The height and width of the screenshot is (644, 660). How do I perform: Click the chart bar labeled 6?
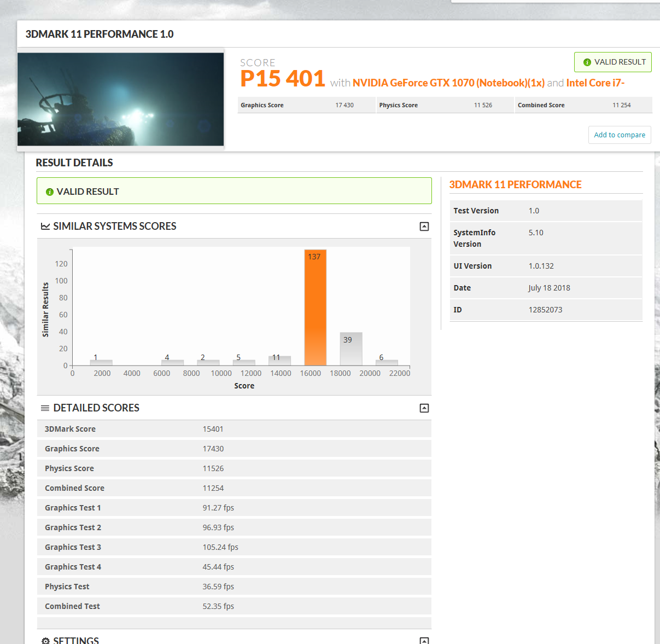pos(387,362)
